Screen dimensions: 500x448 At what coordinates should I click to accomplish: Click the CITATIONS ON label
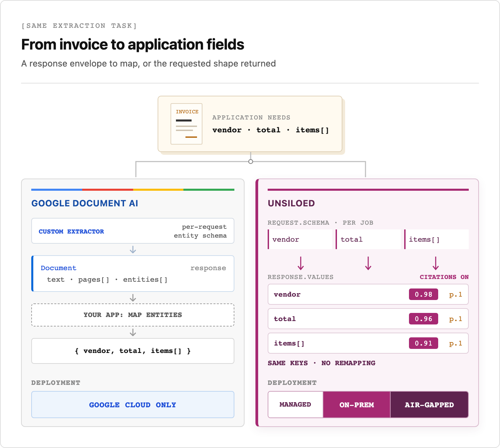coord(444,277)
